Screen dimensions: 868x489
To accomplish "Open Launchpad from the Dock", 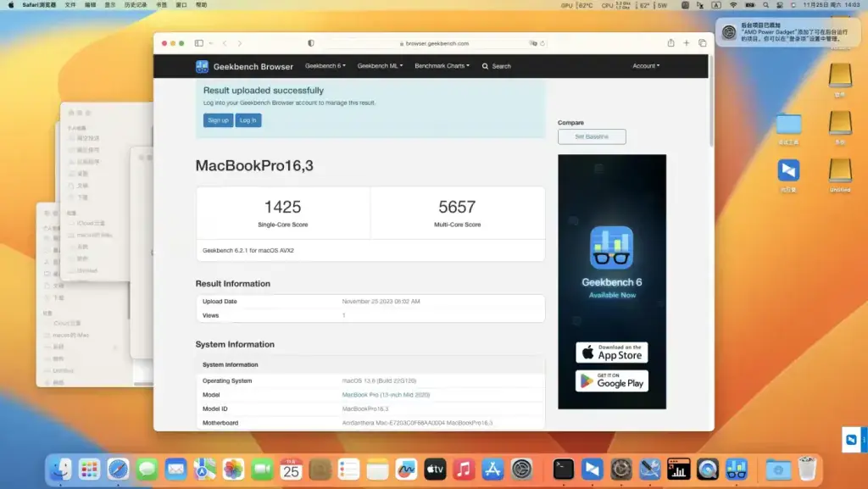I will coord(89,470).
